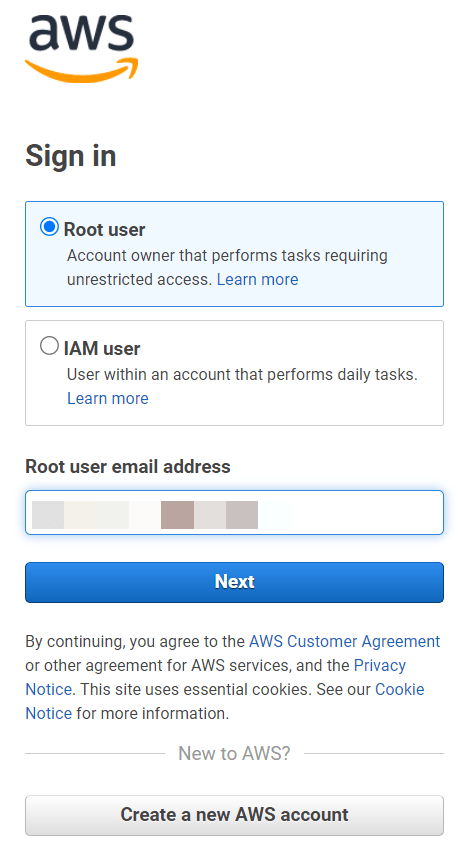Click the Root user email address label

(128, 467)
